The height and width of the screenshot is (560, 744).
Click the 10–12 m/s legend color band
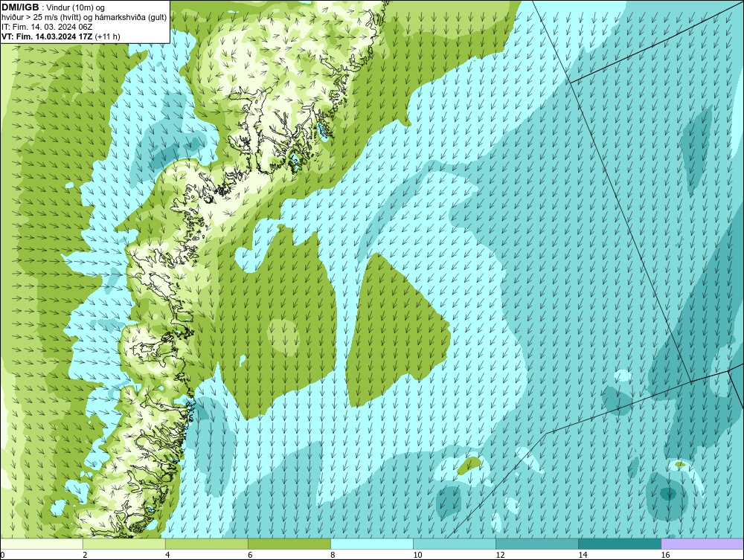pos(455,544)
